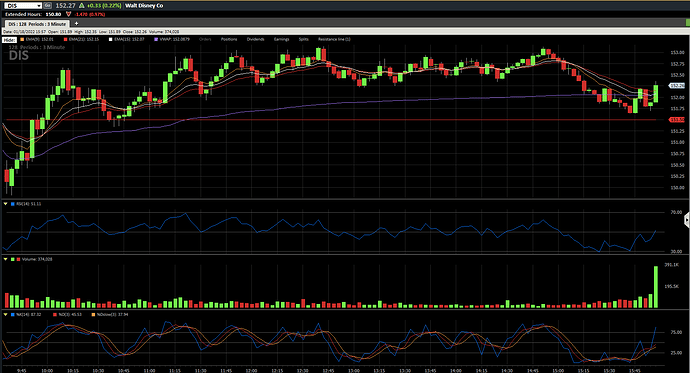Screen dimensions: 690x373
Task: Click the blue %K(14) stochastic indicator square
Action: [12, 314]
